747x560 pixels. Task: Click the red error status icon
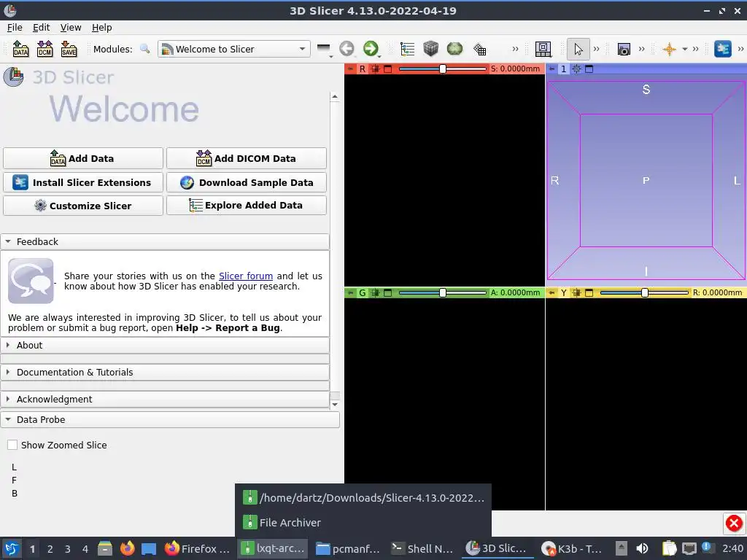coord(734,524)
